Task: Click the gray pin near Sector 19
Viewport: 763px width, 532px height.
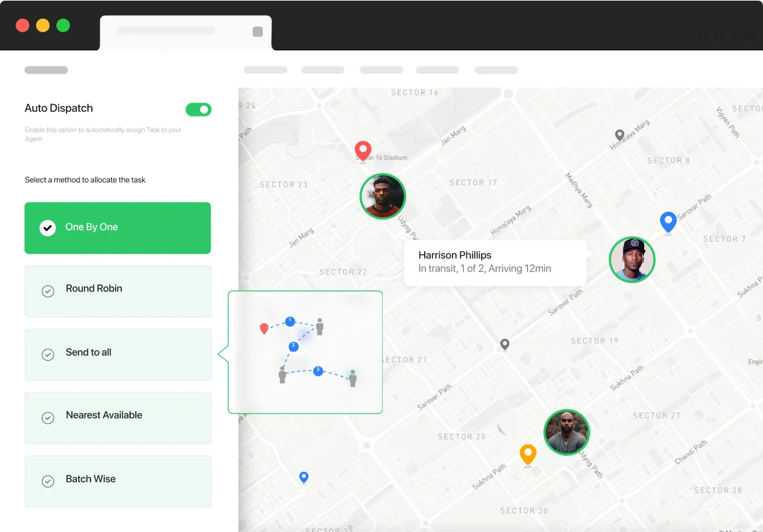Action: [505, 345]
